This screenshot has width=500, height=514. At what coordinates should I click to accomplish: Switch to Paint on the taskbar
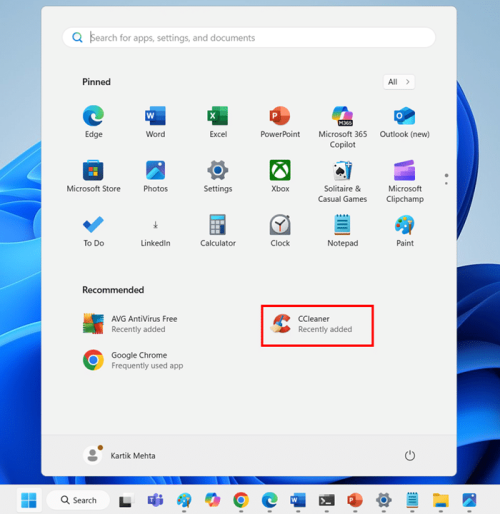coord(184,500)
